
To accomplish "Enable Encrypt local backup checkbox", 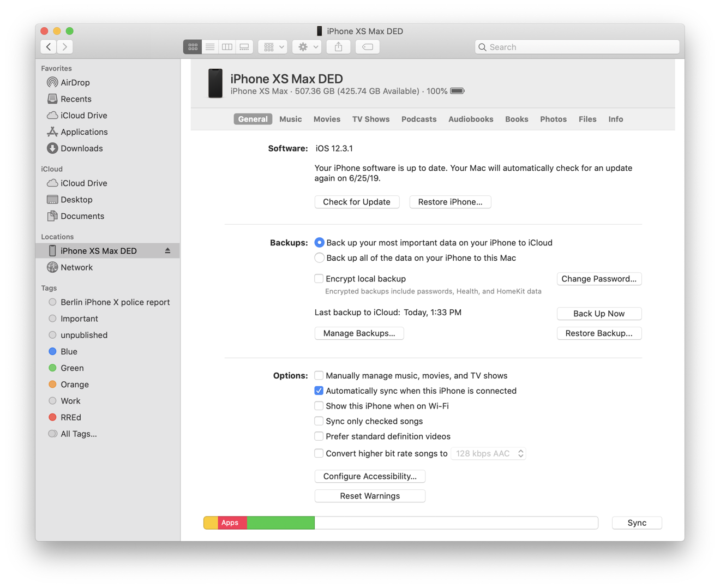I will click(x=319, y=279).
